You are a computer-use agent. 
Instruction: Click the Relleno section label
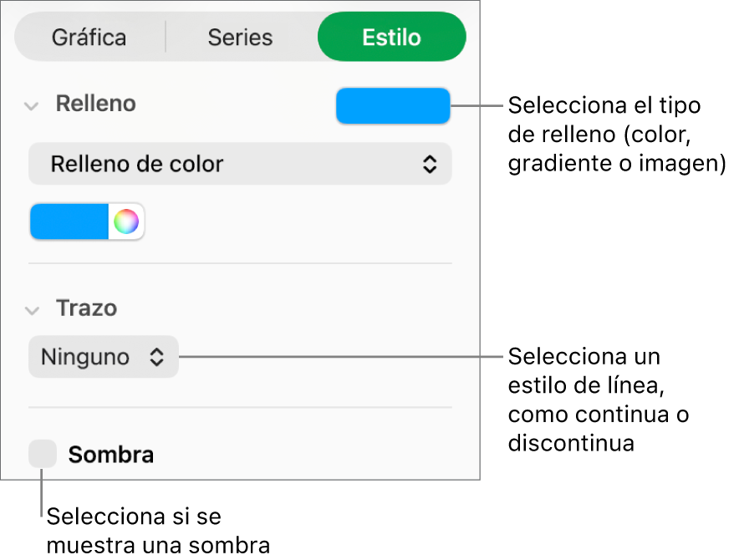pyautogui.click(x=95, y=104)
